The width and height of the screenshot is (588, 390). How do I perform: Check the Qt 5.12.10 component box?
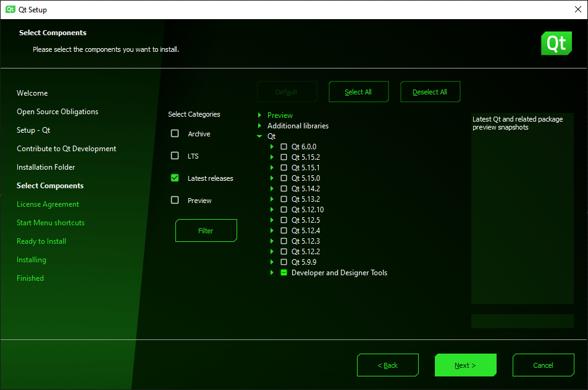click(x=284, y=209)
